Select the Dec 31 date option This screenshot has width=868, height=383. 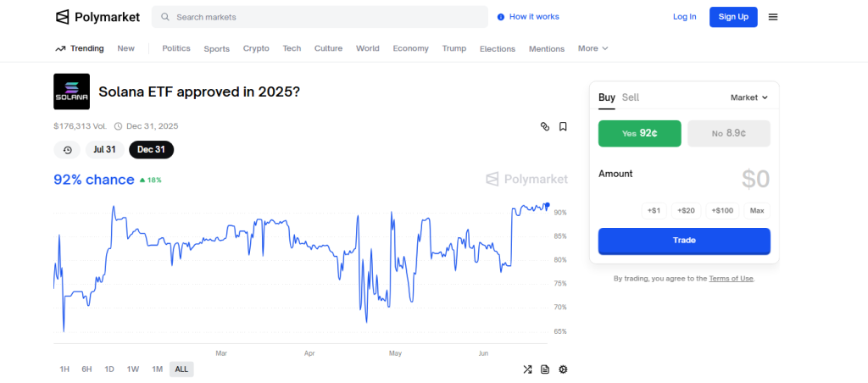coord(151,150)
